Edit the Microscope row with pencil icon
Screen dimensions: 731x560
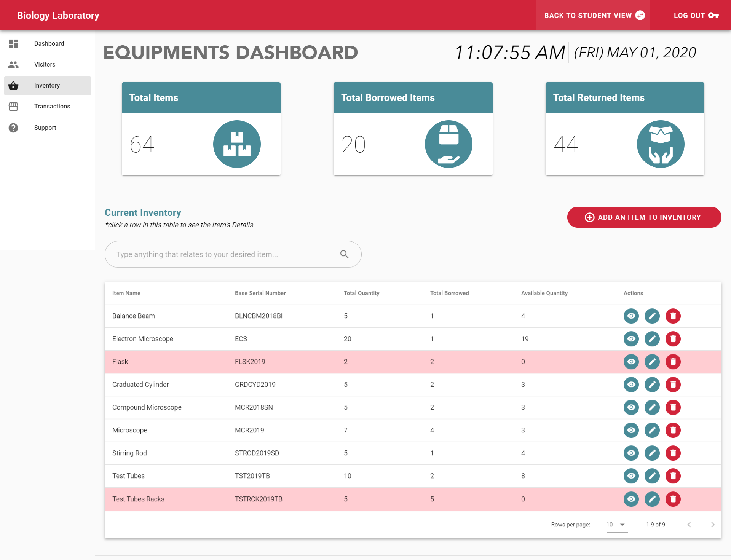[x=652, y=430]
